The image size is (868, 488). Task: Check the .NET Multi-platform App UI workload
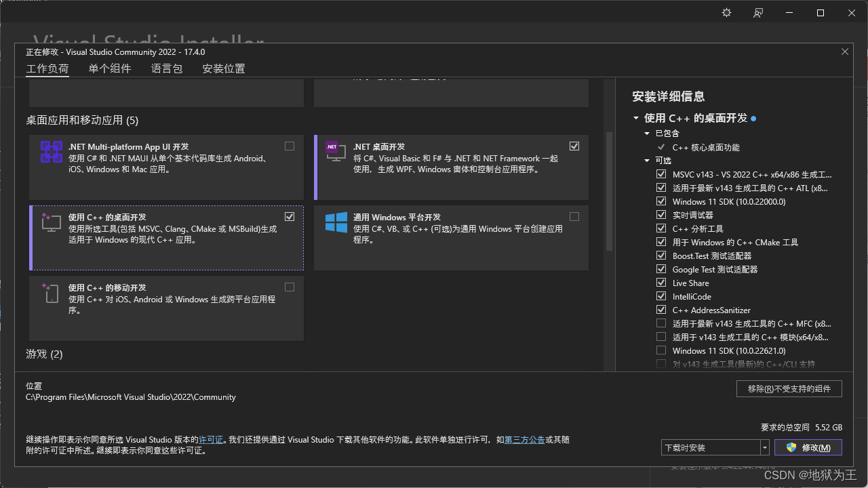click(x=290, y=146)
